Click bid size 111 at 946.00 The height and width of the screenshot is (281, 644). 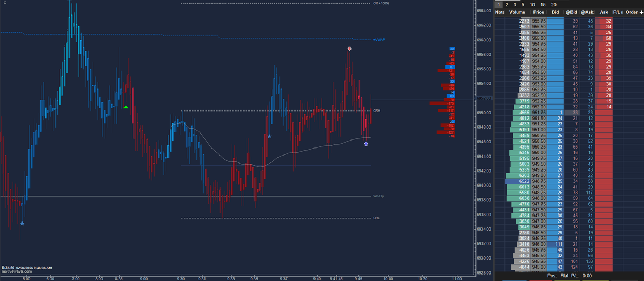(x=556, y=243)
